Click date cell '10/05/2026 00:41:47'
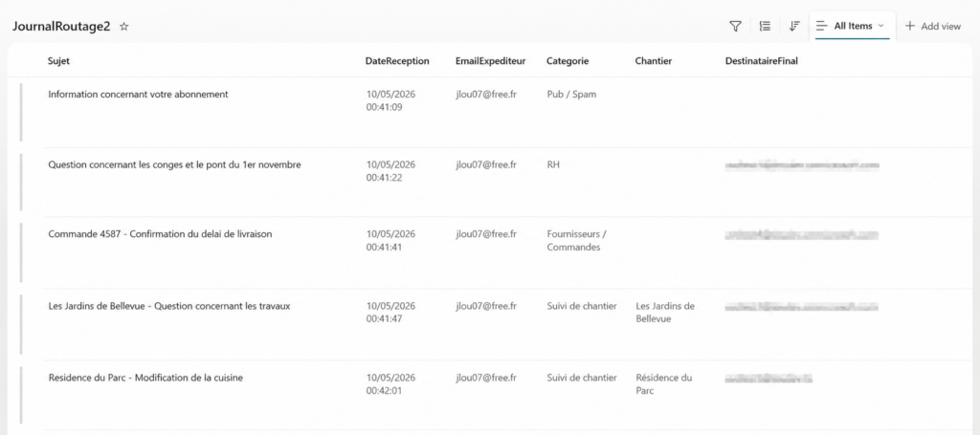The image size is (980, 435). coord(390,313)
